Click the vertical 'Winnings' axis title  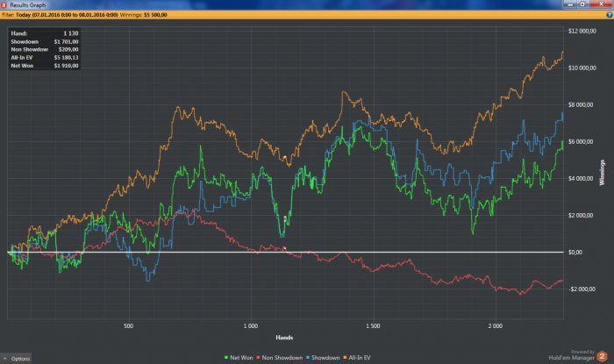coord(603,172)
